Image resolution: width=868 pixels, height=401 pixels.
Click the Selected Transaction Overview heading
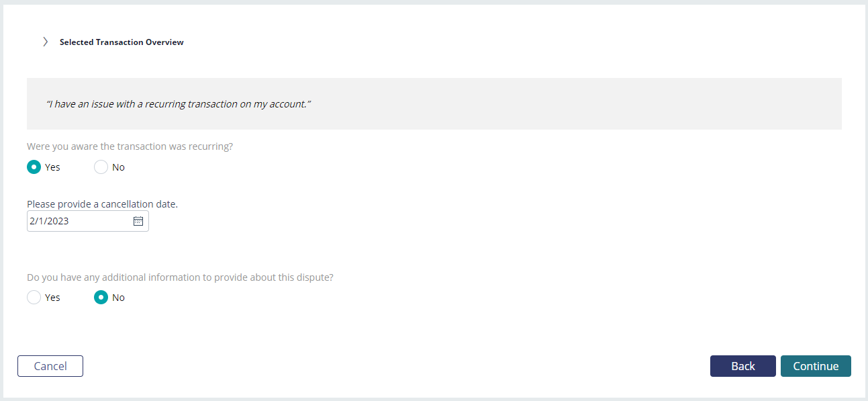[x=122, y=42]
